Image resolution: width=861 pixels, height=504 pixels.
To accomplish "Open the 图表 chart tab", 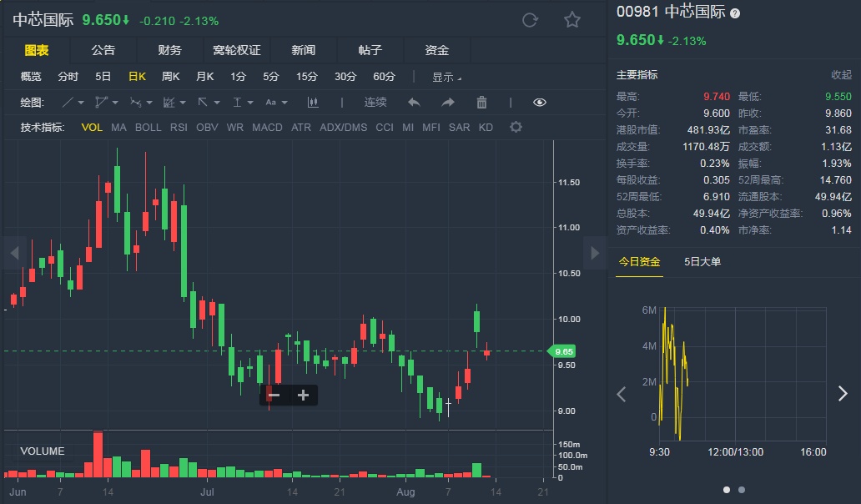I will pos(37,51).
